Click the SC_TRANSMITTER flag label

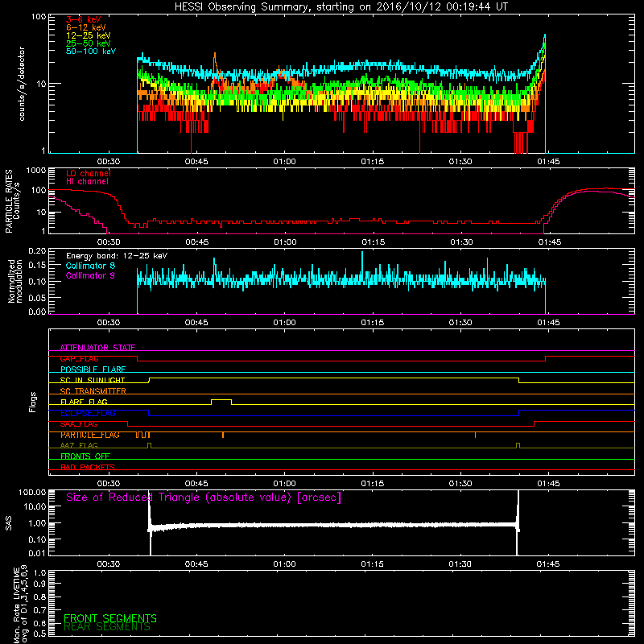point(93,391)
